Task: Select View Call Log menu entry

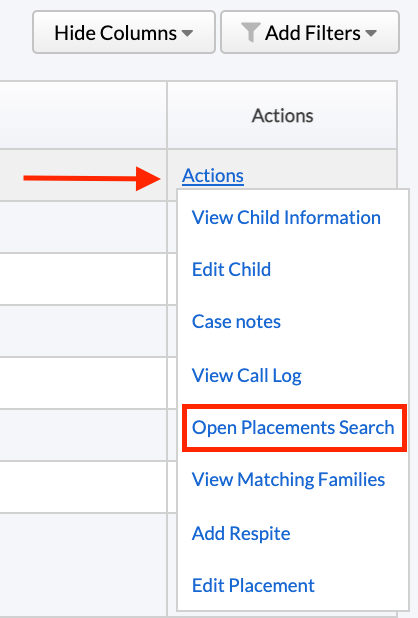Action: (247, 375)
